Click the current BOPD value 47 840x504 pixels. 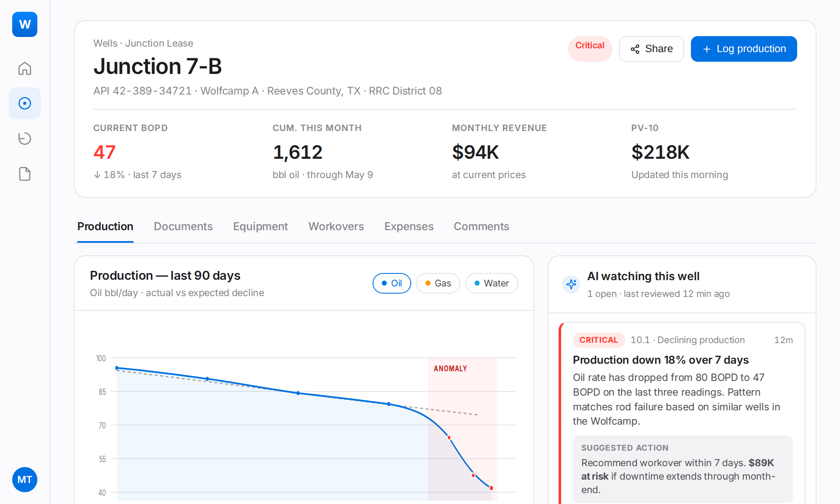pos(105,152)
